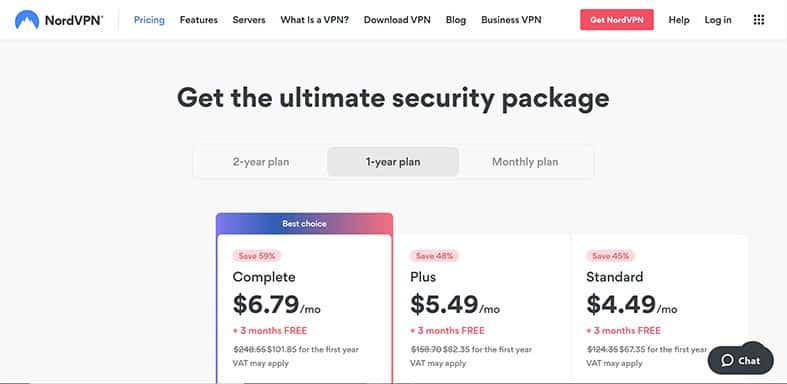The width and height of the screenshot is (787, 384).
Task: Open the Pricing menu item
Action: (149, 20)
